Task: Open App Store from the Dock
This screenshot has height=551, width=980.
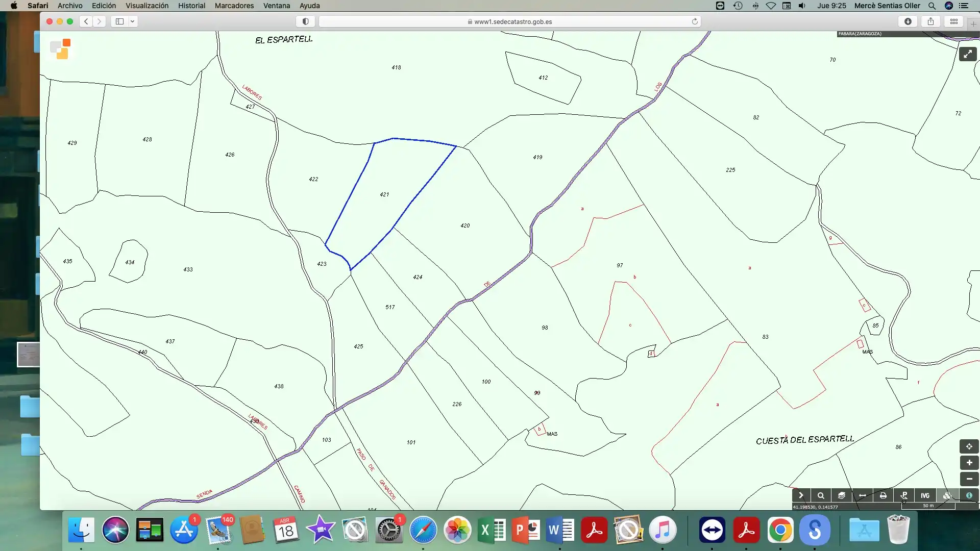Action: coord(184,530)
